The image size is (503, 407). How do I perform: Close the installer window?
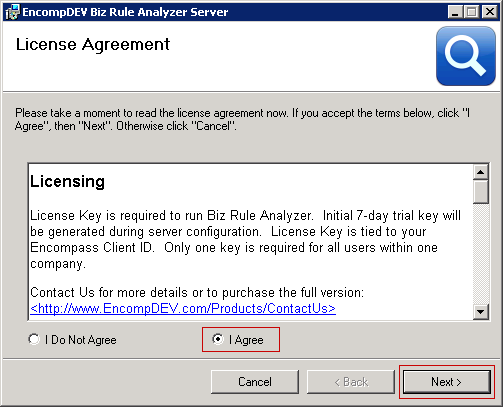(x=490, y=12)
